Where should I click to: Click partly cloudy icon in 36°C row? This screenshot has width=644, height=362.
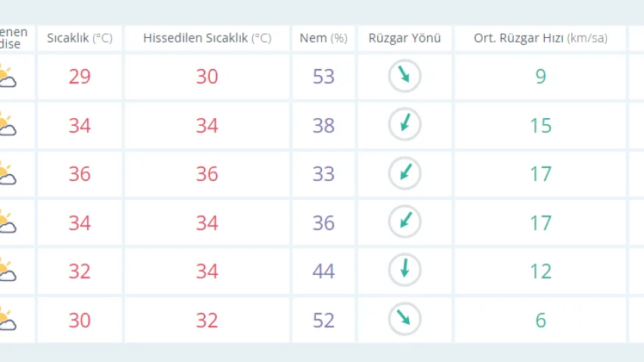click(8, 173)
